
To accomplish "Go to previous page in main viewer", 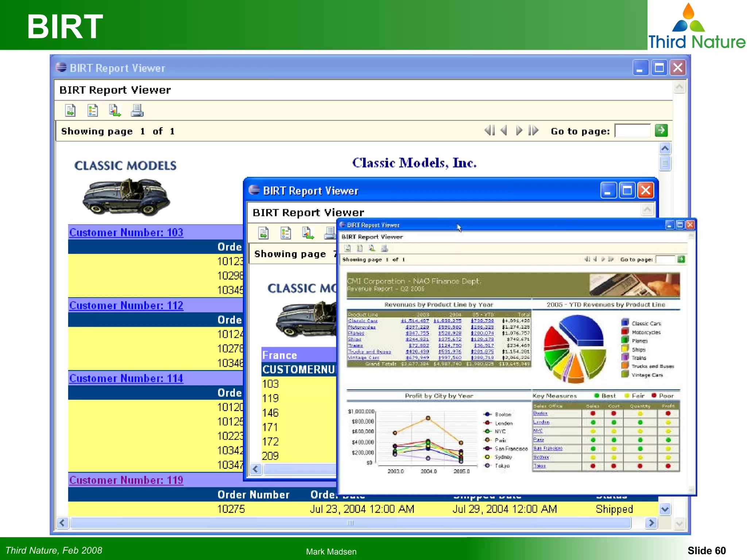I will (x=504, y=131).
